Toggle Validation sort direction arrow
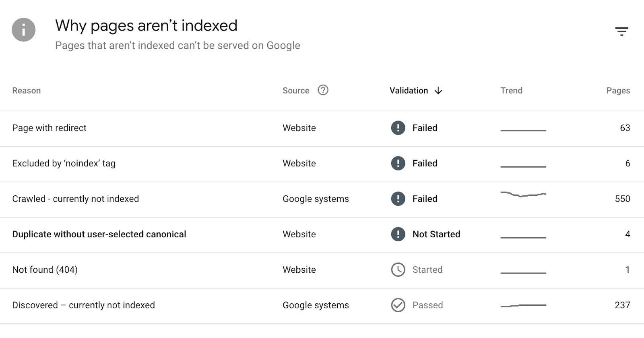The image size is (644, 338). [438, 91]
